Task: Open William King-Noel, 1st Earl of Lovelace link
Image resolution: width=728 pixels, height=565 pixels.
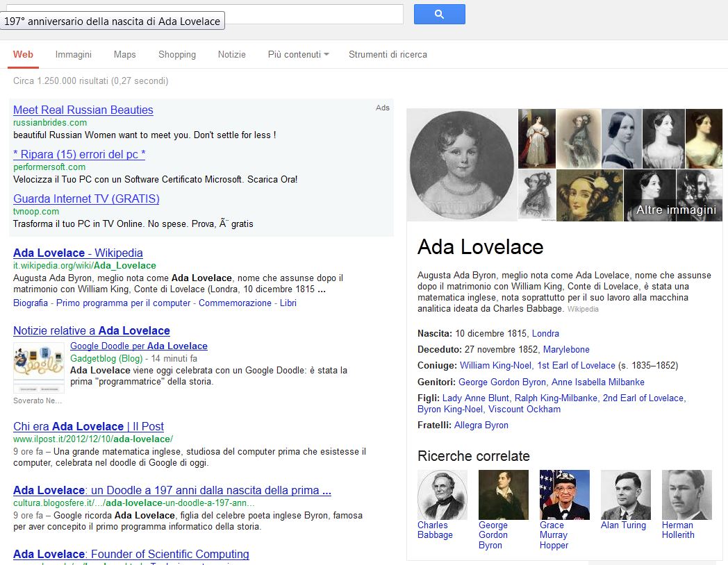Action: point(538,366)
